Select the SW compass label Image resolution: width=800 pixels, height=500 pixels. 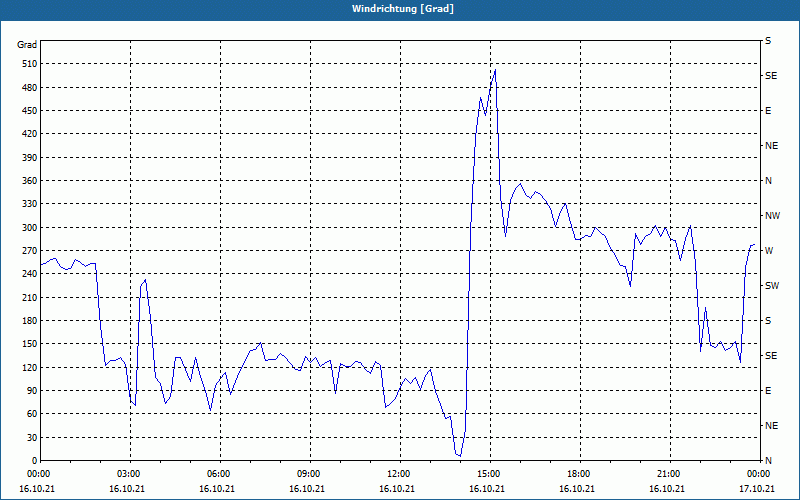pos(772,286)
